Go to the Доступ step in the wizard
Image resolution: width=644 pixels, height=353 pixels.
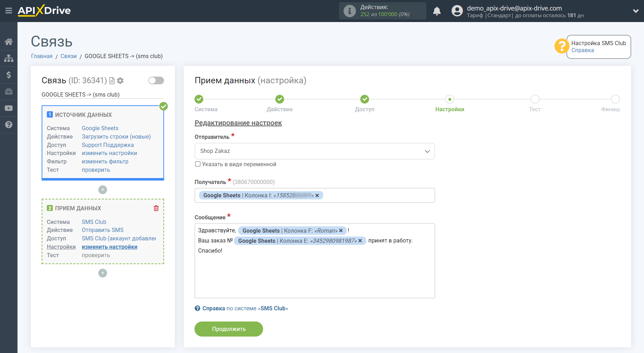point(365,99)
